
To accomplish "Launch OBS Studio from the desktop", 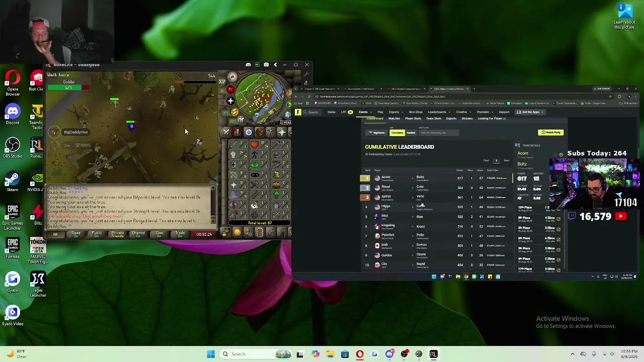I will (13, 147).
